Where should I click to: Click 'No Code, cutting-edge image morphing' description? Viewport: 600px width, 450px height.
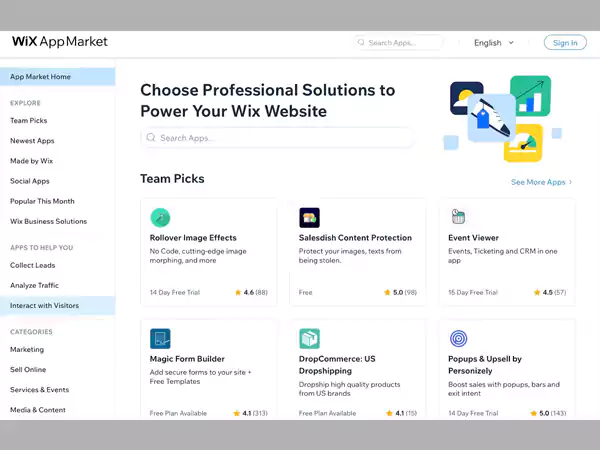pyautogui.click(x=198, y=256)
